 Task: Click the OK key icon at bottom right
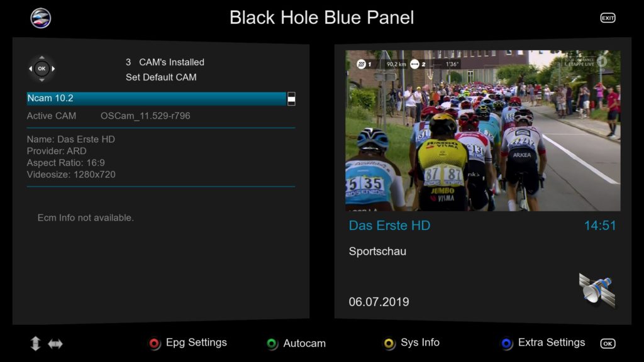(x=608, y=344)
